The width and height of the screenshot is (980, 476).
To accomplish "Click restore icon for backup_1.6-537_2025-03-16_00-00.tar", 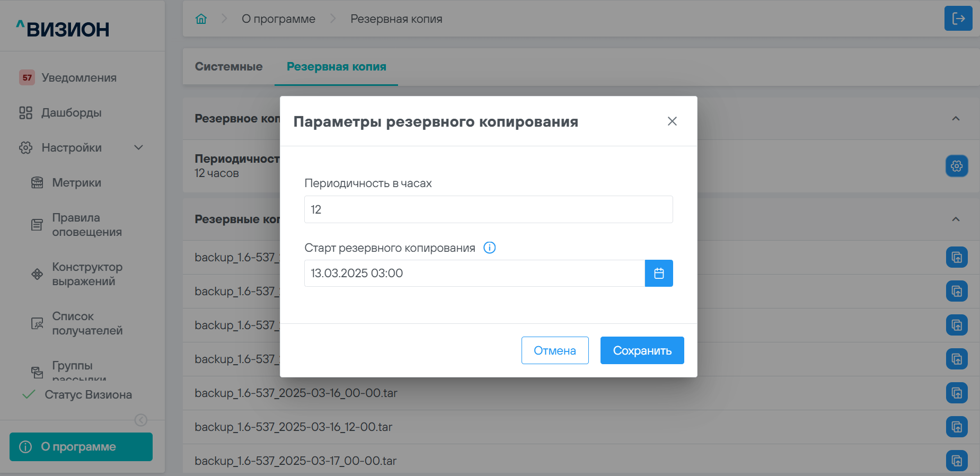I will tap(956, 393).
